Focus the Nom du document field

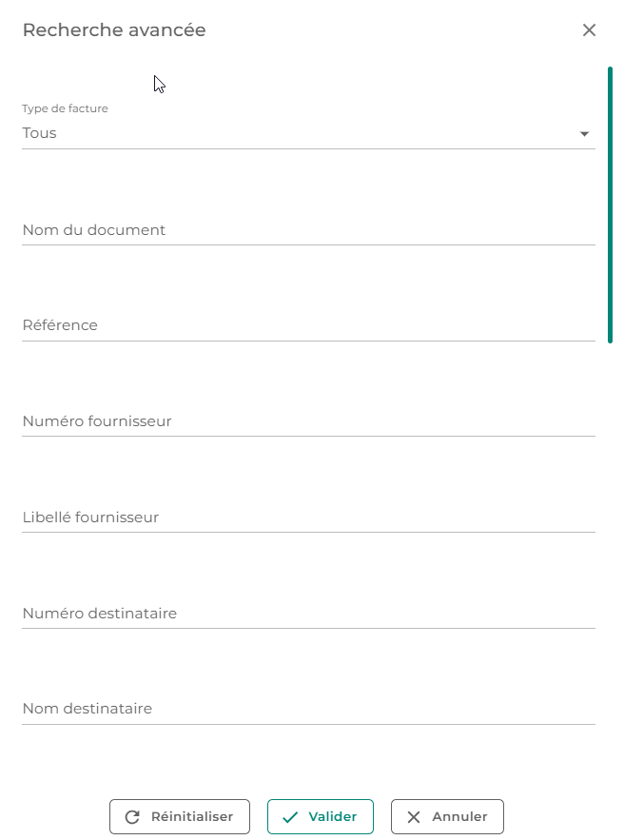point(308,230)
